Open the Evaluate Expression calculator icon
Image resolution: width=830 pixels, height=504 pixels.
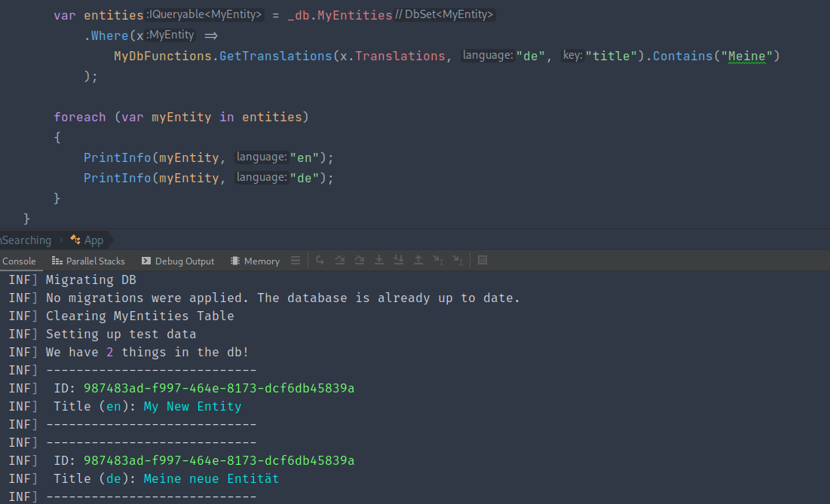(482, 261)
